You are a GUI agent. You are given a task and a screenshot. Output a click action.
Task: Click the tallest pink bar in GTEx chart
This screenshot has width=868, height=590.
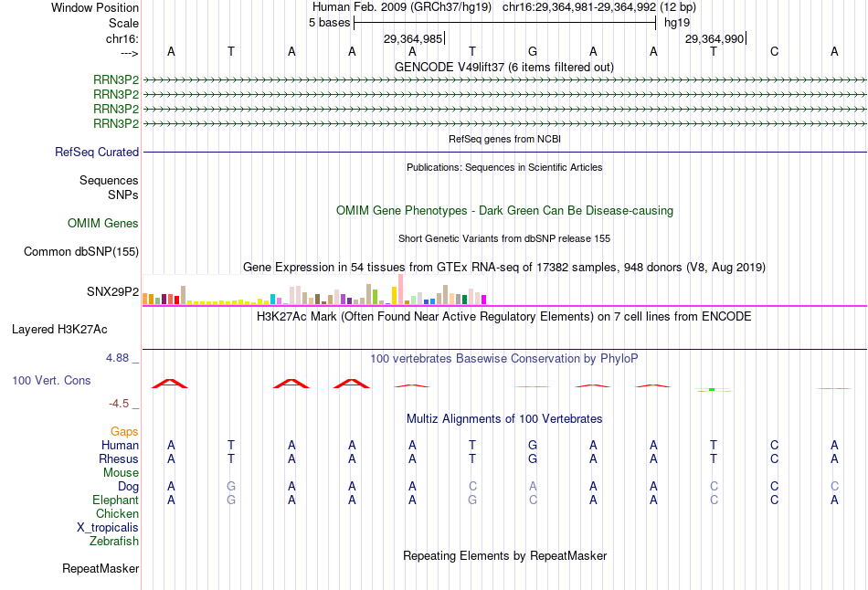click(x=401, y=290)
